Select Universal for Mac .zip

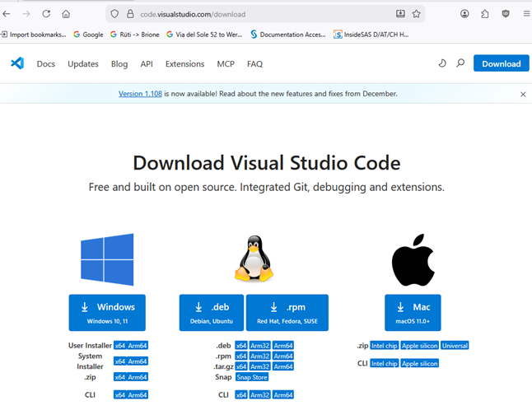coord(455,346)
